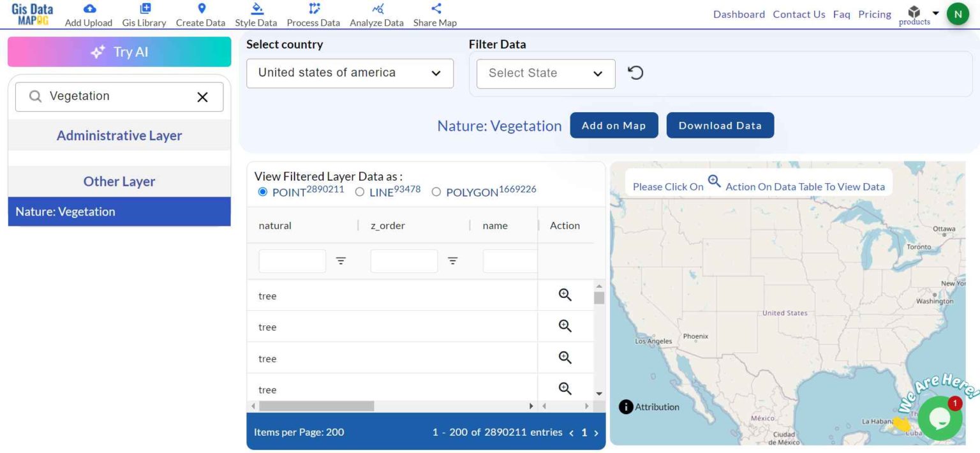Viewport: 980px width, 453px height.
Task: Click Add on Map button
Action: (613, 125)
